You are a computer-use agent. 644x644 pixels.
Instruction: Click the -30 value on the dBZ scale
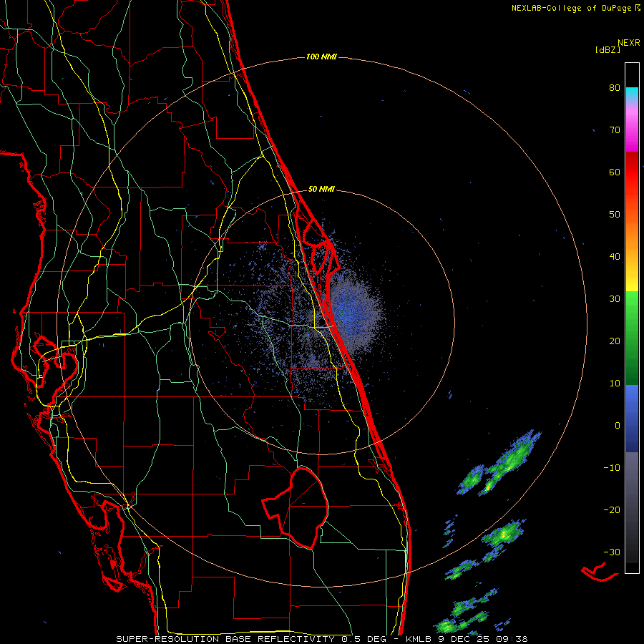(x=612, y=552)
